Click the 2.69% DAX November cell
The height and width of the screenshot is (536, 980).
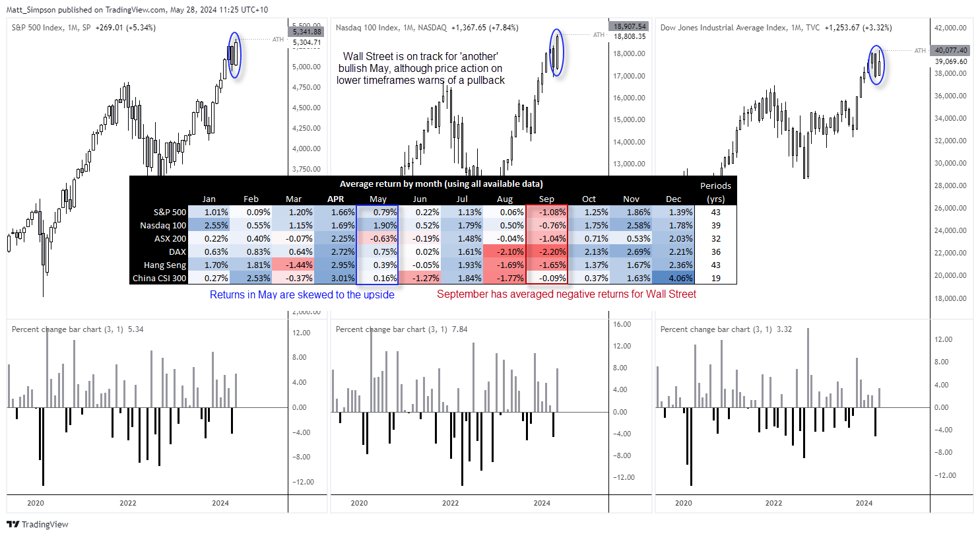pyautogui.click(x=631, y=251)
